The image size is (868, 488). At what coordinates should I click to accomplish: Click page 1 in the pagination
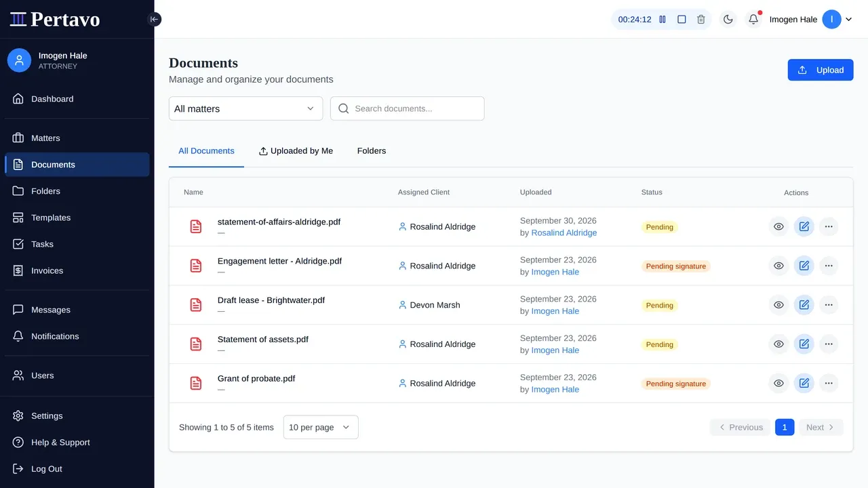pyautogui.click(x=785, y=427)
